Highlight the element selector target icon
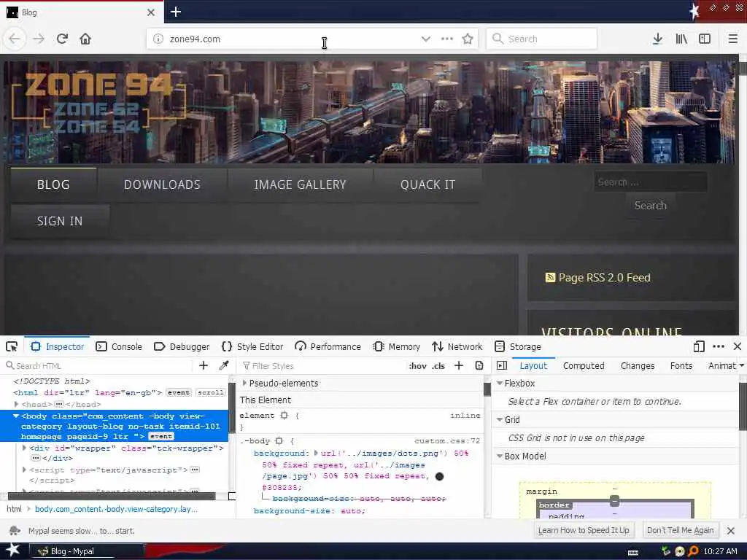 [285, 415]
